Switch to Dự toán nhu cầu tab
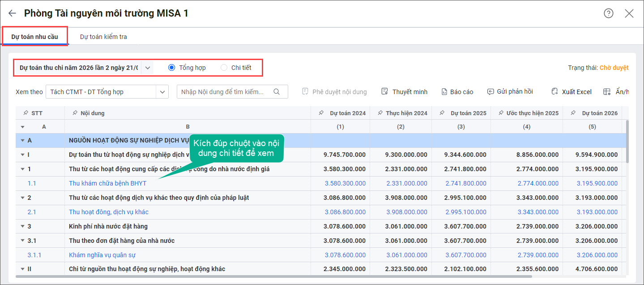 (x=34, y=37)
